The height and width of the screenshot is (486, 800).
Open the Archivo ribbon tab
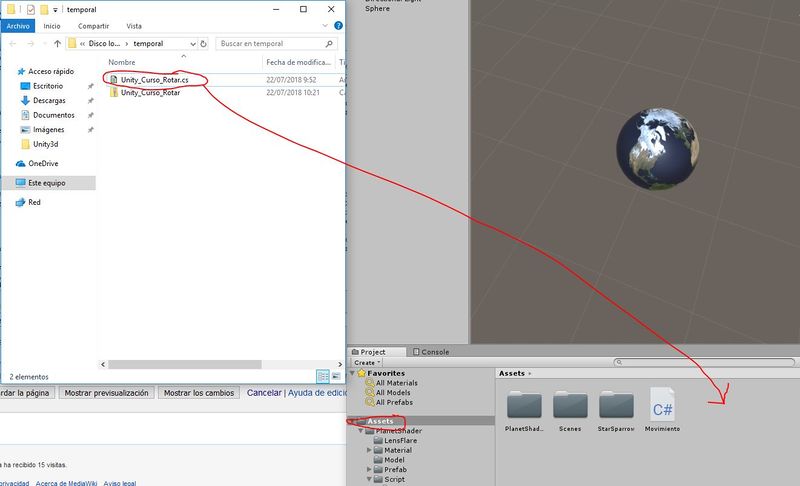tap(18, 25)
